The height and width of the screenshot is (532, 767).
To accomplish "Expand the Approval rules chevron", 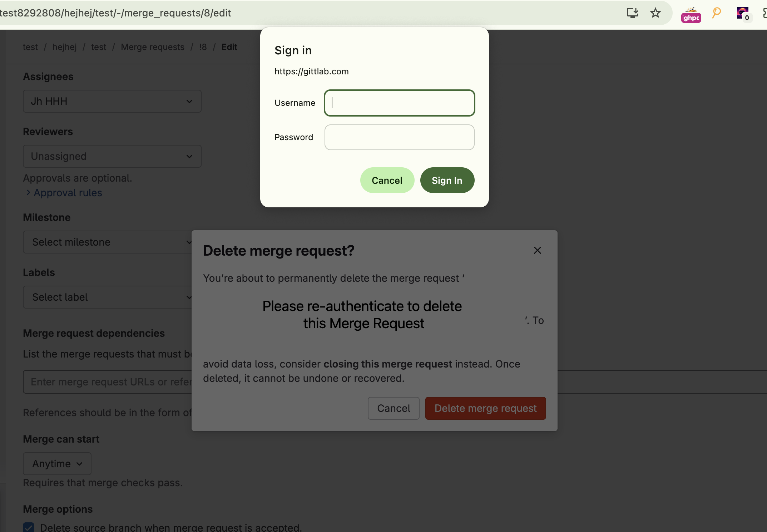I will pyautogui.click(x=28, y=193).
